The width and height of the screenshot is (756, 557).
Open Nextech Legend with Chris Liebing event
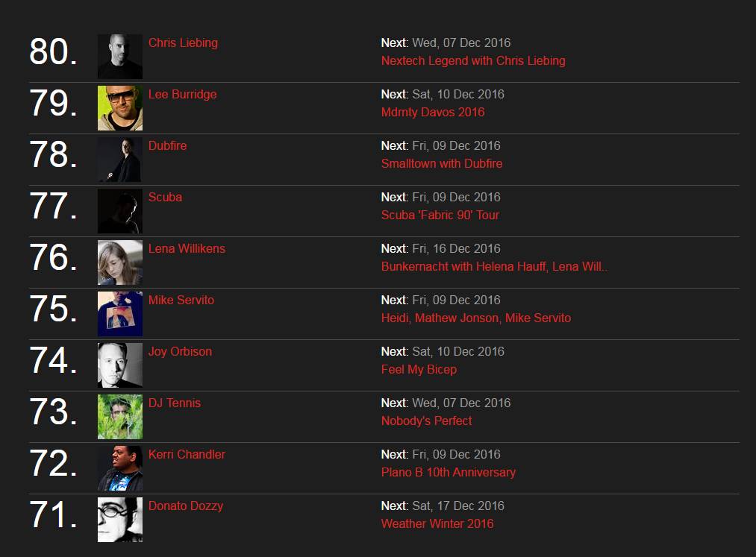[473, 61]
